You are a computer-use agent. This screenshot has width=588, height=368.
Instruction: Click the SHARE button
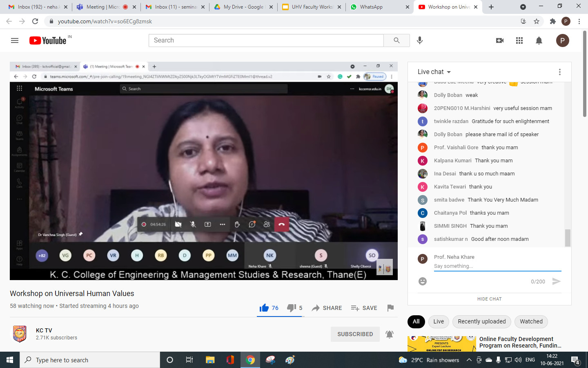tap(327, 308)
